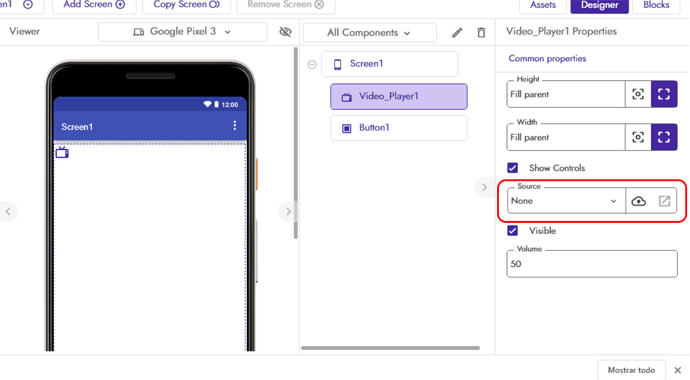690x380 pixels.
Task: Switch to the Designer tab
Action: pos(599,5)
